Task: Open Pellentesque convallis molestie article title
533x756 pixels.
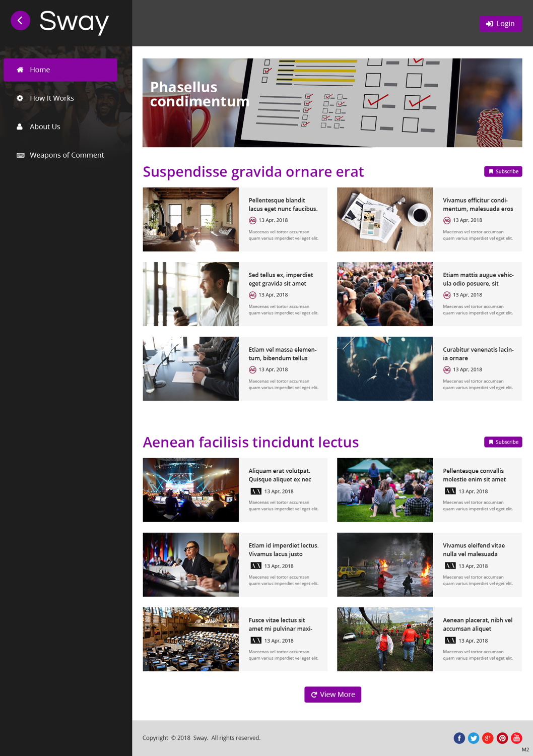Action: pyautogui.click(x=474, y=475)
